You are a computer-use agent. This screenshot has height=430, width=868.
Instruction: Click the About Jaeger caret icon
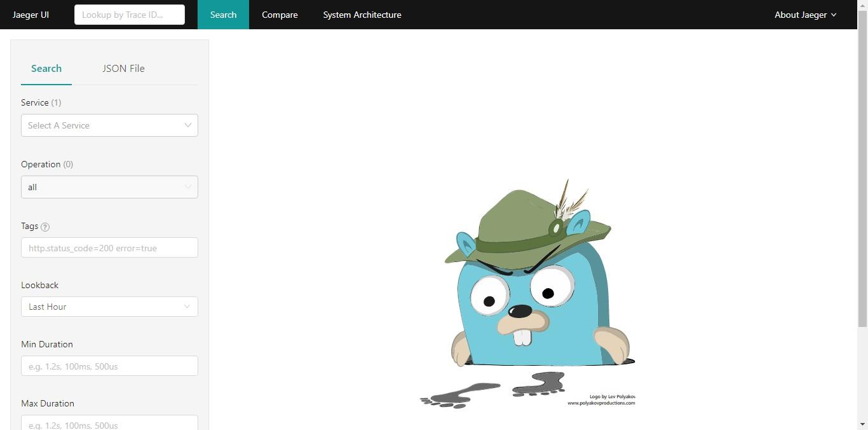point(834,15)
